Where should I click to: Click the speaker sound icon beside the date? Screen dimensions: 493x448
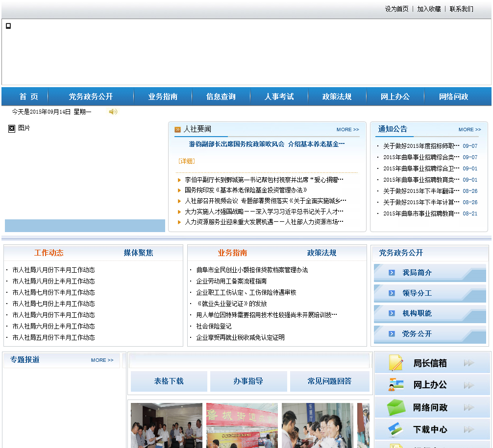[x=113, y=112]
